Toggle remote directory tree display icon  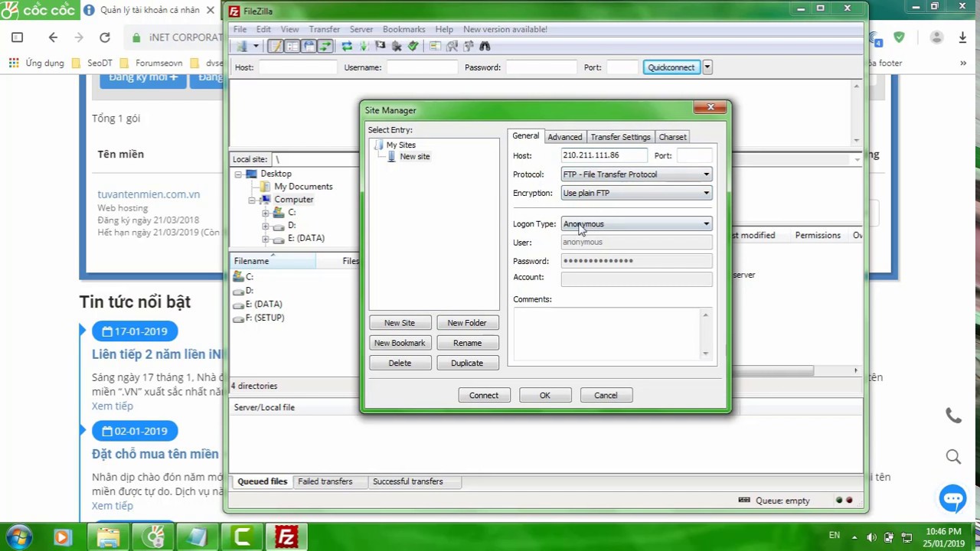coord(309,47)
